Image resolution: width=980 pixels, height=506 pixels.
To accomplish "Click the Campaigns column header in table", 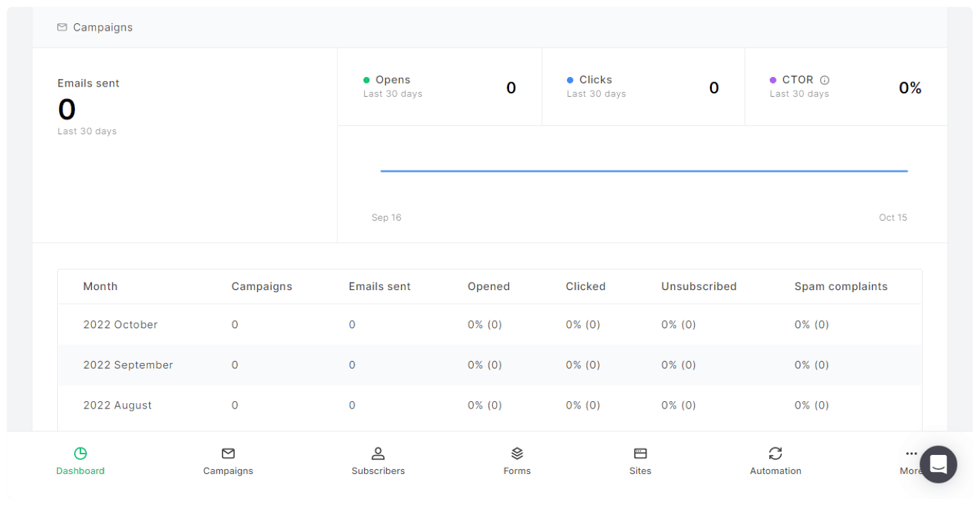I will [262, 287].
